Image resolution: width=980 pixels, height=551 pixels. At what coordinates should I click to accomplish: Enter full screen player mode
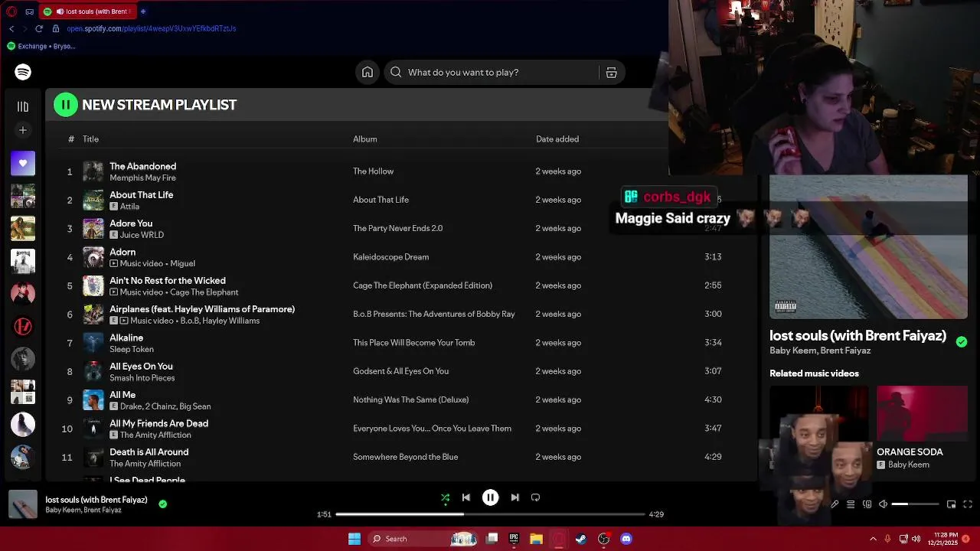pos(968,504)
